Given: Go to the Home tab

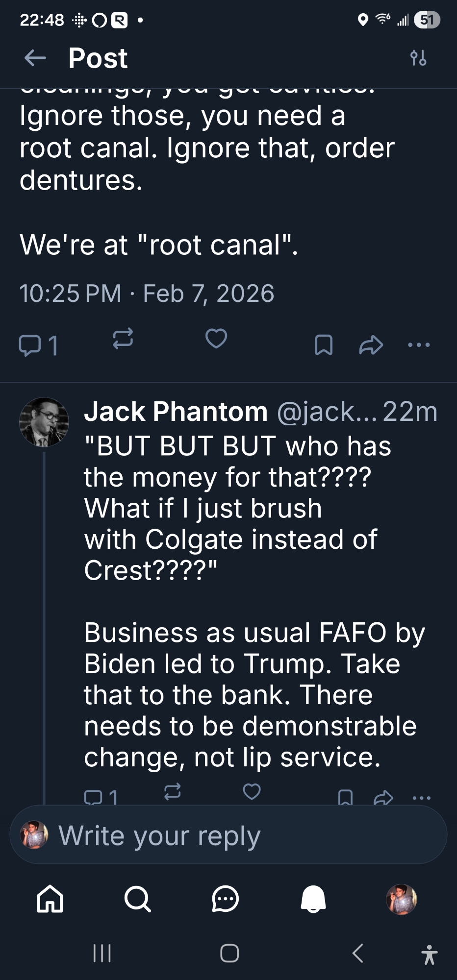Looking at the screenshot, I should [50, 899].
